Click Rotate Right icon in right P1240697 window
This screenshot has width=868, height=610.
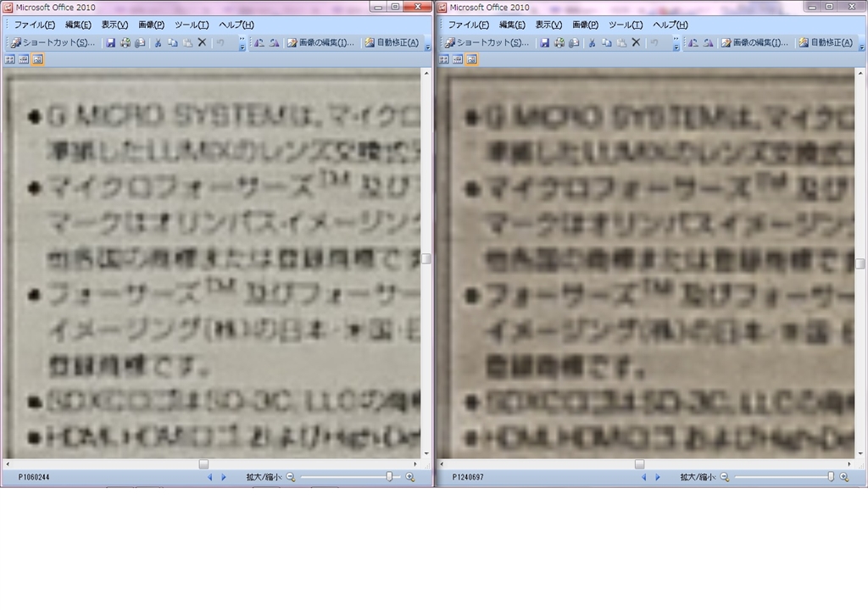click(x=708, y=42)
